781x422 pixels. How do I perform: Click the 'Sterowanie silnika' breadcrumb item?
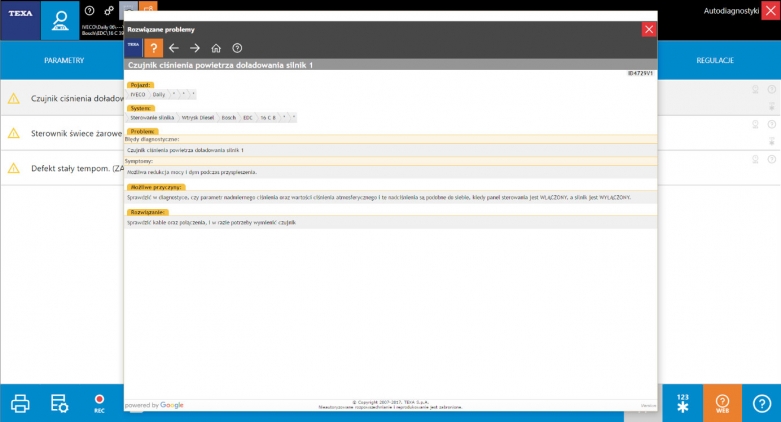[x=152, y=117]
